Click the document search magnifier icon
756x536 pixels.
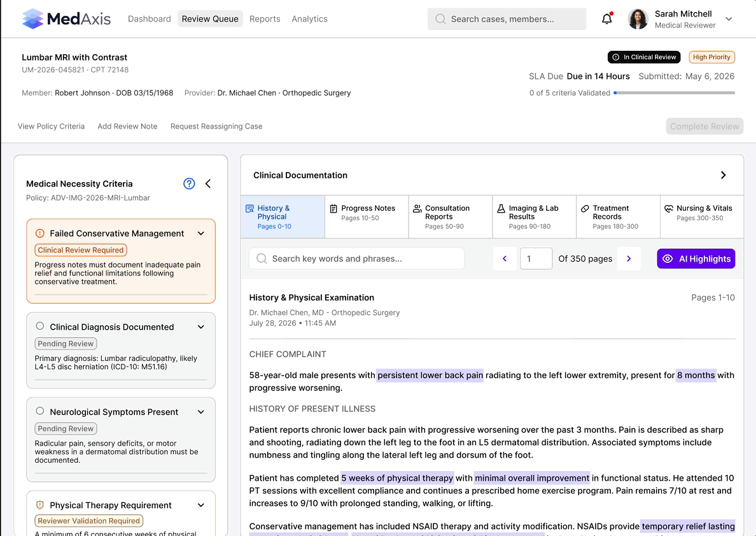[x=262, y=258]
